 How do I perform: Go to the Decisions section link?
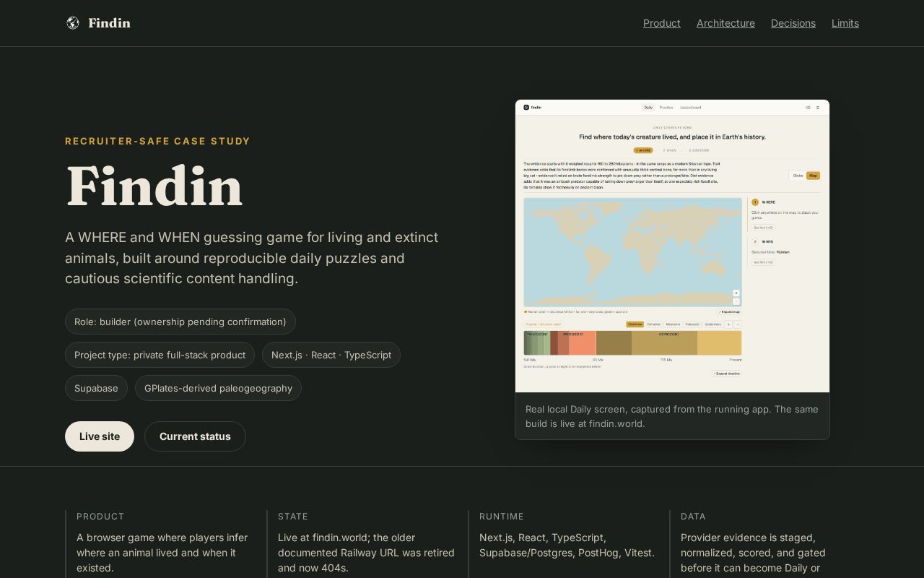[793, 23]
